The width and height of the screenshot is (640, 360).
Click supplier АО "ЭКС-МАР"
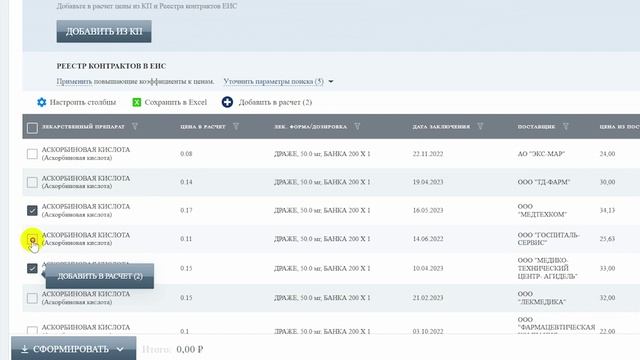[x=541, y=154]
